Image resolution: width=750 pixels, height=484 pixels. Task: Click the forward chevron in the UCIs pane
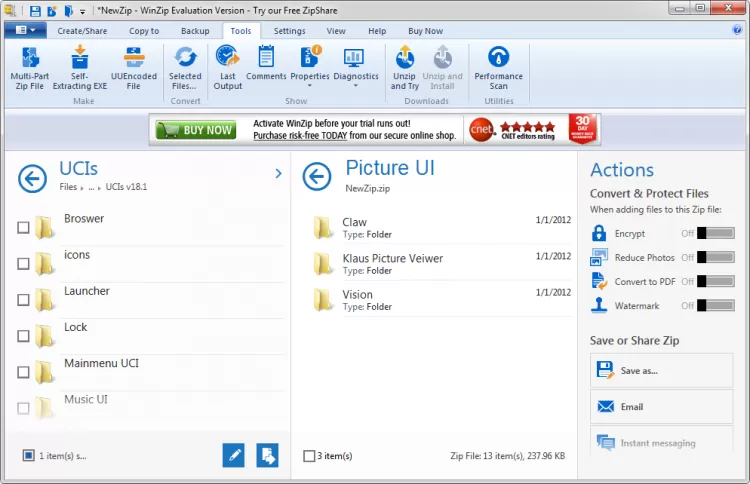278,174
